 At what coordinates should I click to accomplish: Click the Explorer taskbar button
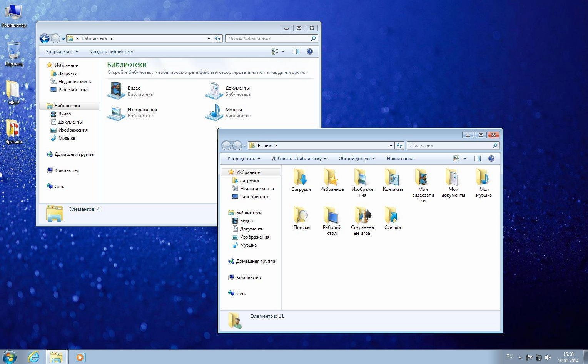coord(56,357)
